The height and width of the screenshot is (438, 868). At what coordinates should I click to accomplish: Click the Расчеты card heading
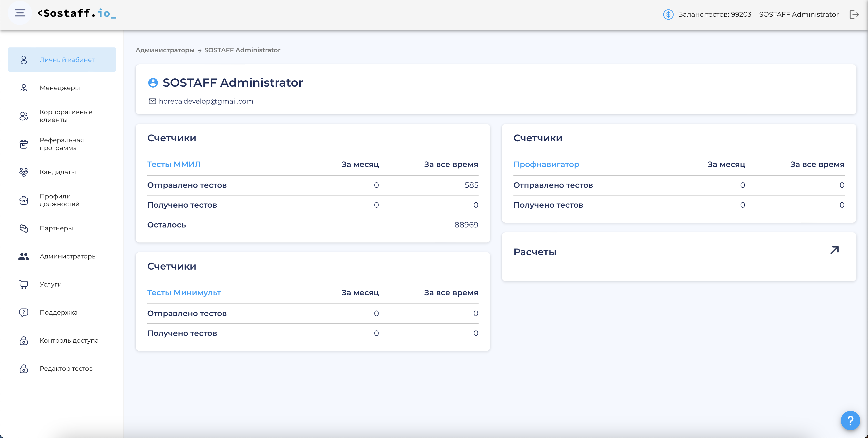pyautogui.click(x=535, y=252)
